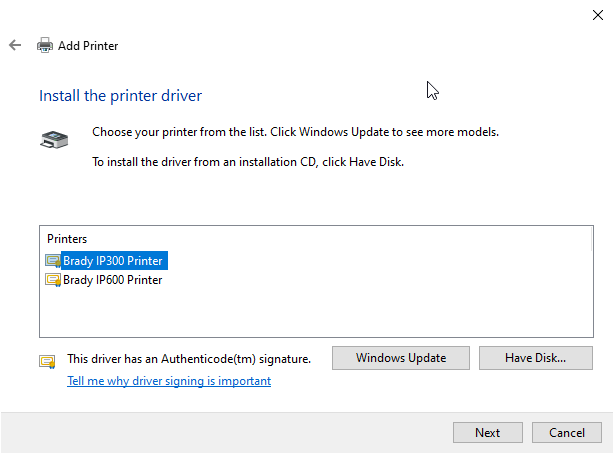The image size is (614, 454).
Task: Click the back arrow in Add Printer
Action: [15, 45]
